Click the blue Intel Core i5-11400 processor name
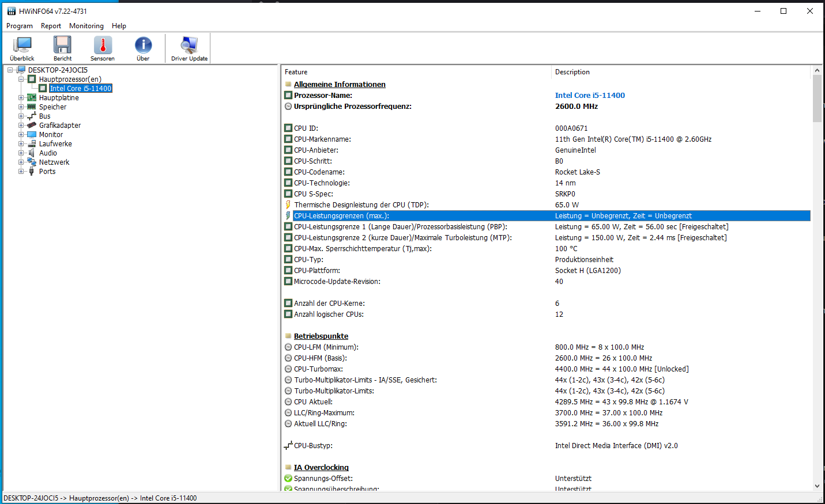Screen dimensions: 825x504 pyautogui.click(x=590, y=95)
